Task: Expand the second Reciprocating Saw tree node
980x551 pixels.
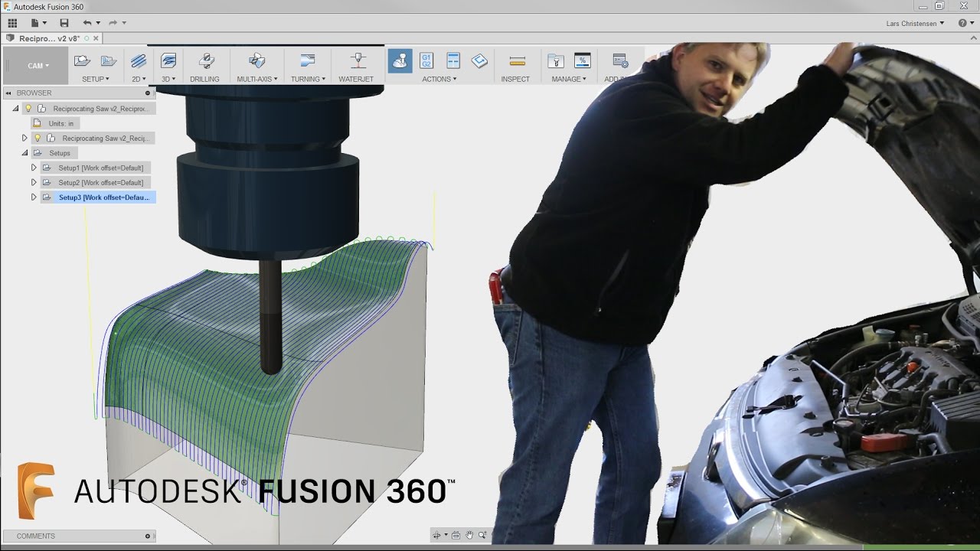Action: click(x=24, y=138)
